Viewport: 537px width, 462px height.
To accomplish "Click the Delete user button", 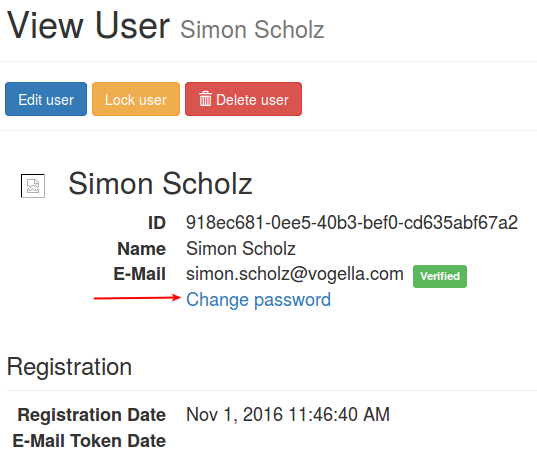I will 243,99.
